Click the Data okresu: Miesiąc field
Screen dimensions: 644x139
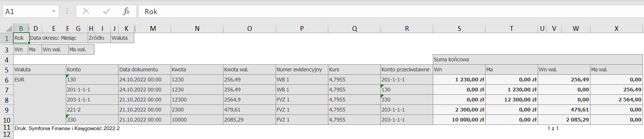click(58, 38)
